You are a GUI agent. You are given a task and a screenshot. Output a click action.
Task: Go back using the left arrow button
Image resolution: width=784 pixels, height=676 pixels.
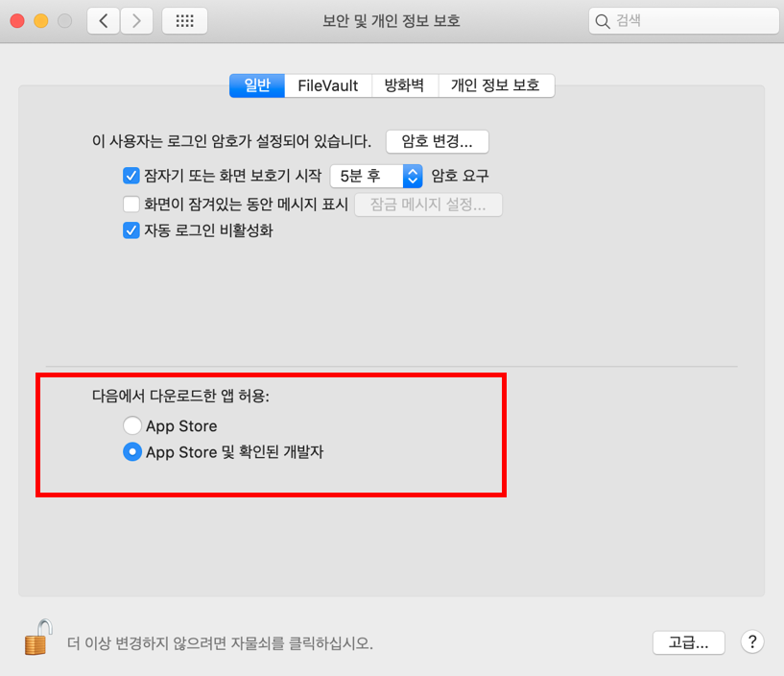pos(104,20)
